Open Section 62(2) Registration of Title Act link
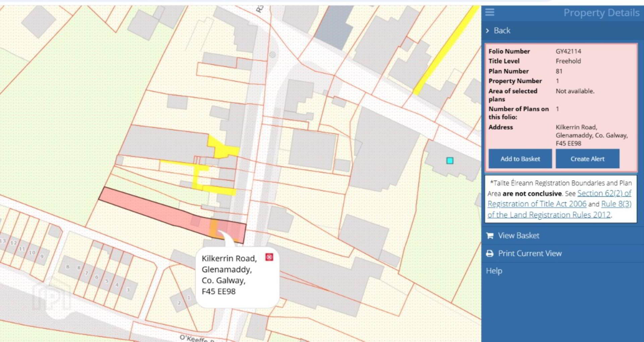This screenshot has width=644, height=342. coord(559,199)
